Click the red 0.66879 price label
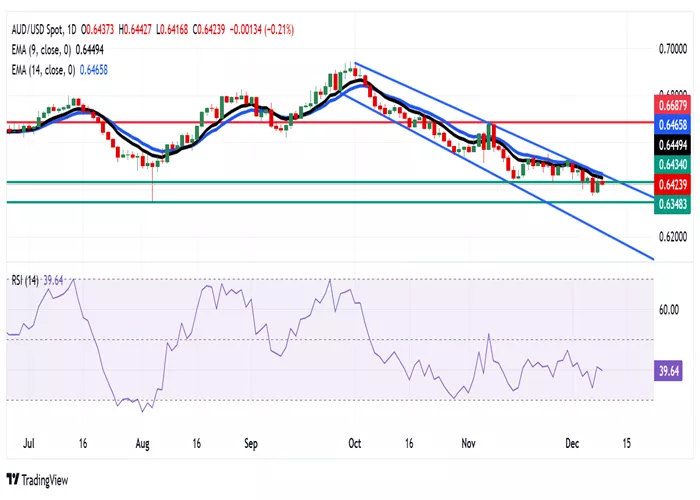 [672, 105]
